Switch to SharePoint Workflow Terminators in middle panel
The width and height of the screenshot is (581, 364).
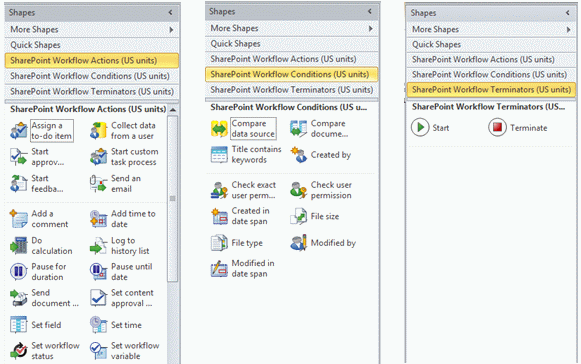292,90
